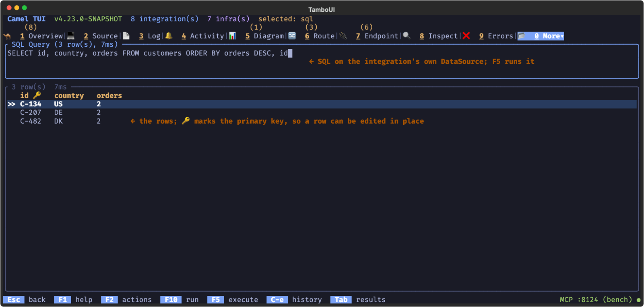
Task: Open the Log tab
Action: click(x=150, y=36)
